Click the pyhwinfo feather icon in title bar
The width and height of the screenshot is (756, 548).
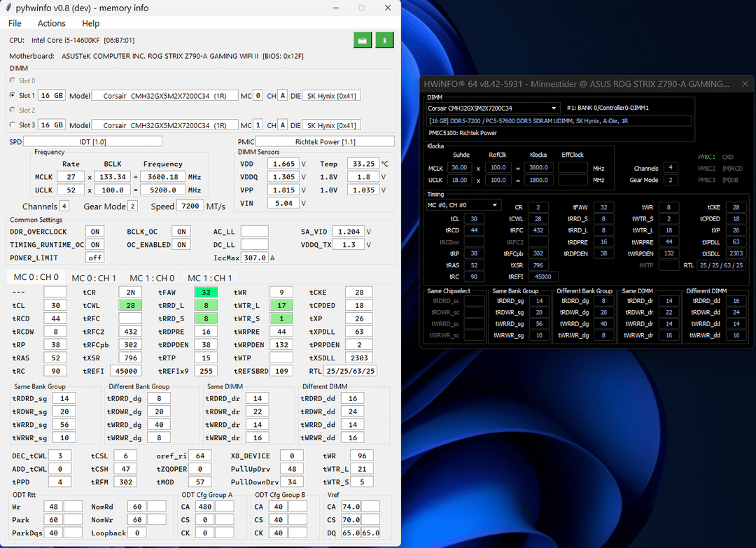(7, 8)
